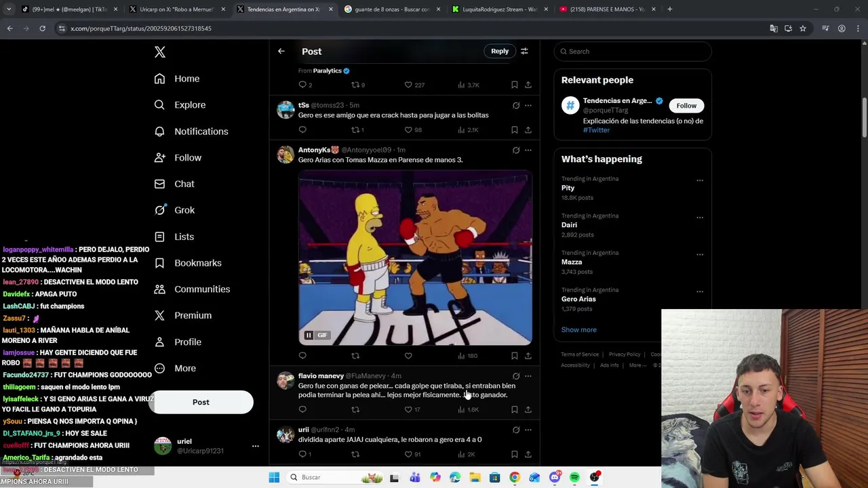This screenshot has height=488, width=868.
Task: Open more options on tSs post
Action: point(528,106)
